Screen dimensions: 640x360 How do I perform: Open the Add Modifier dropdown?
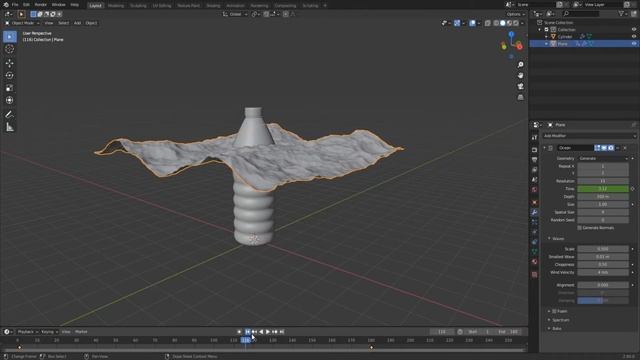[x=589, y=136]
